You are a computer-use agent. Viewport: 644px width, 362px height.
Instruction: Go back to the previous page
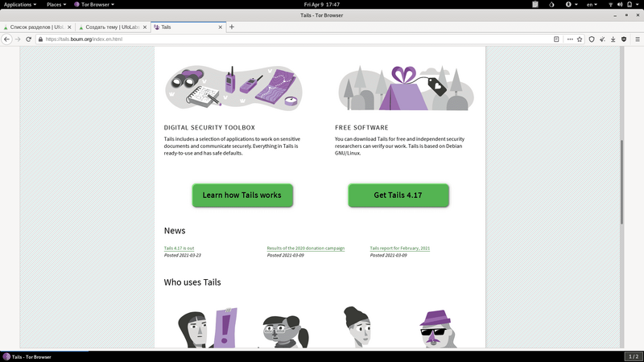[7, 39]
